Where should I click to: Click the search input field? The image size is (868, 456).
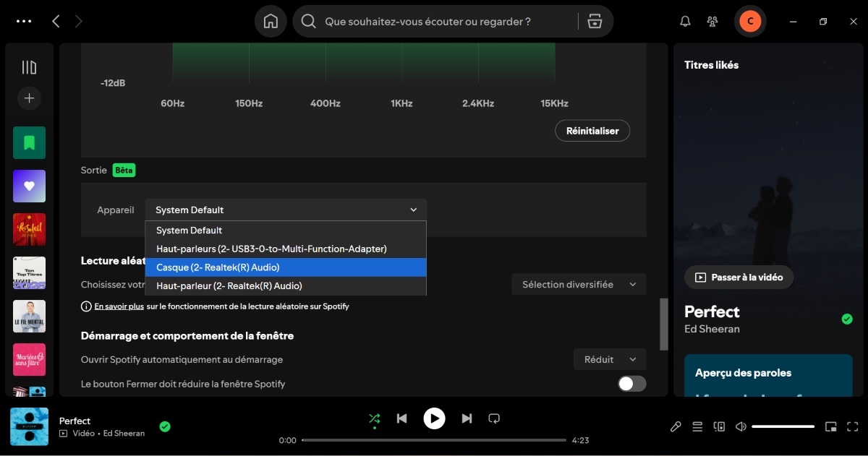click(434, 21)
